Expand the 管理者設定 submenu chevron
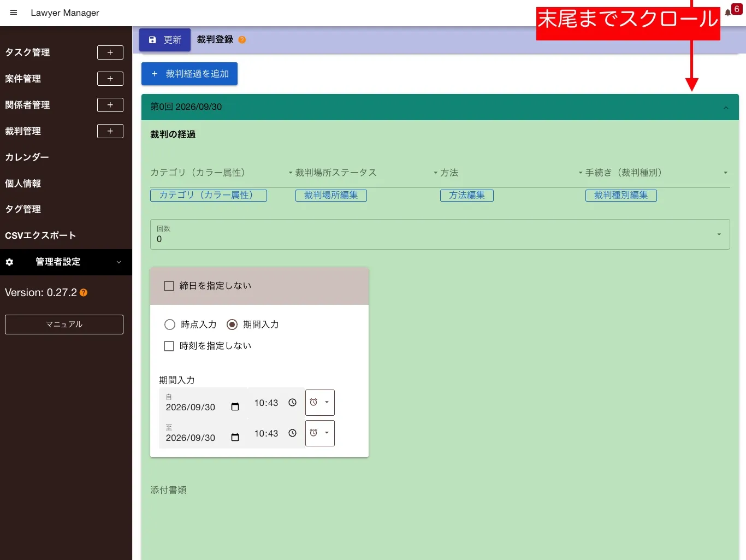The image size is (746, 560). tap(119, 262)
